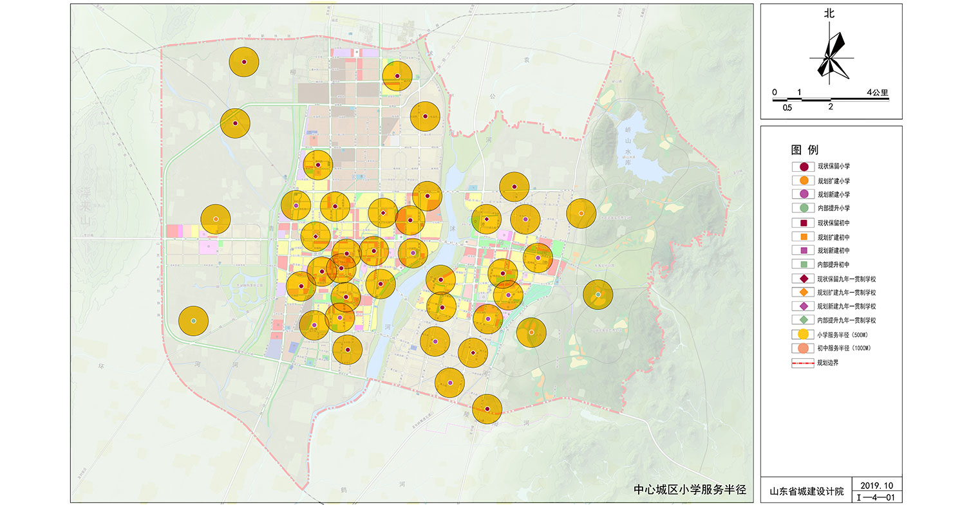
Task: Click the 内部提升小学 legend label
Action: (834, 208)
